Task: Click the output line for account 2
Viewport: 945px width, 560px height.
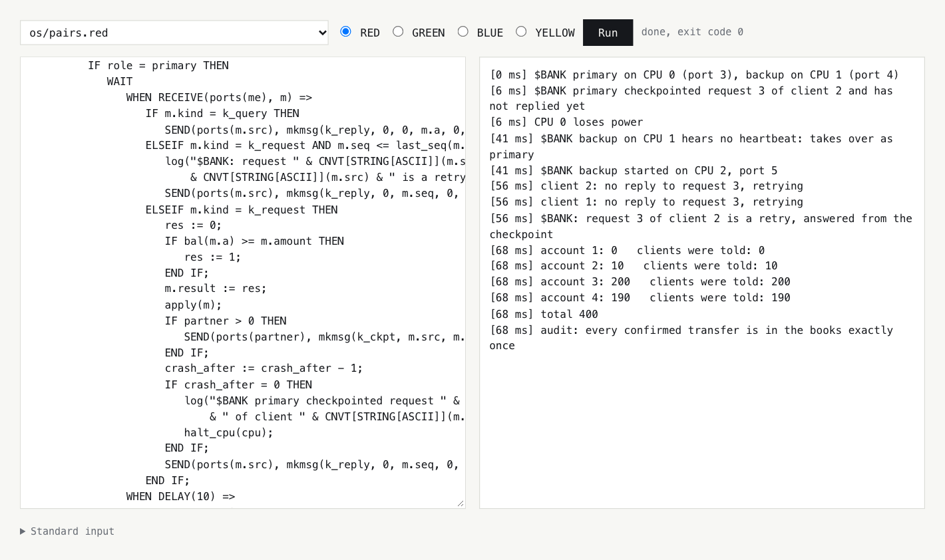Action: click(x=634, y=266)
